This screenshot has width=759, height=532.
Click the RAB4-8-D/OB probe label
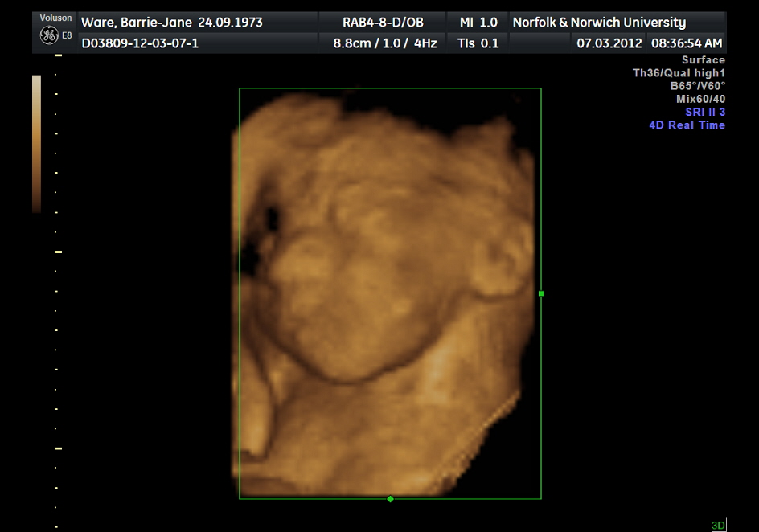pos(383,23)
